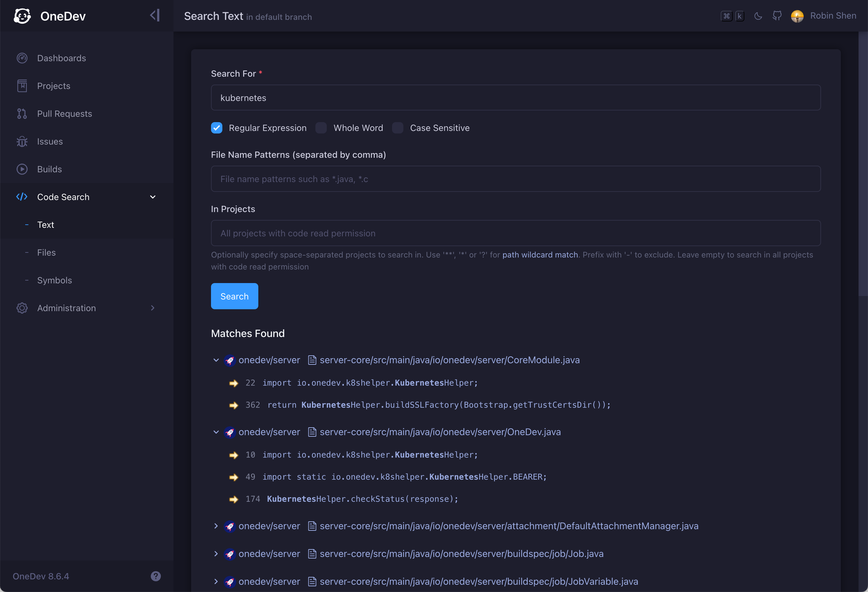The image size is (868, 592).
Task: Focus the File Name Patterns input field
Action: pyautogui.click(x=515, y=179)
